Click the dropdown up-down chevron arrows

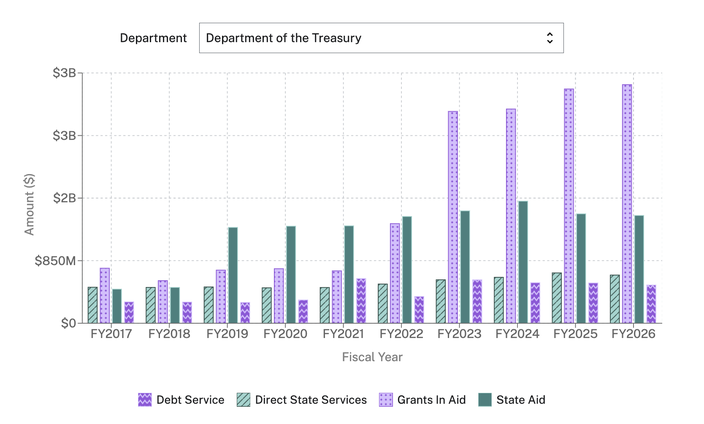549,38
